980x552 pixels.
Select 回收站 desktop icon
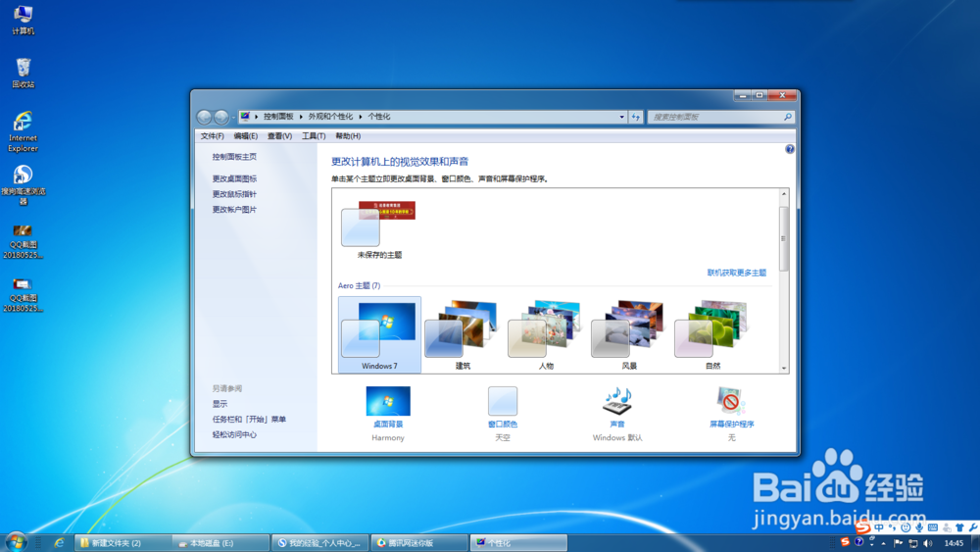[24, 74]
